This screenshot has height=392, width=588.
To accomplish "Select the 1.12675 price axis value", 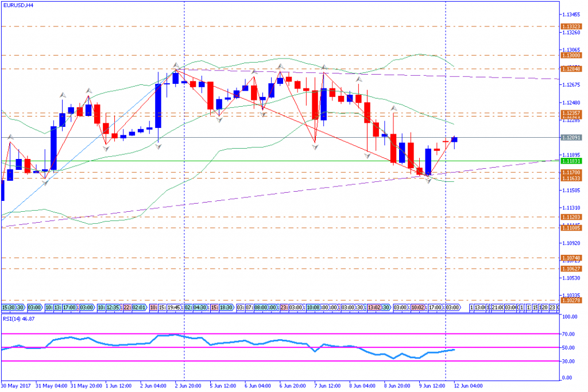I will (x=571, y=85).
